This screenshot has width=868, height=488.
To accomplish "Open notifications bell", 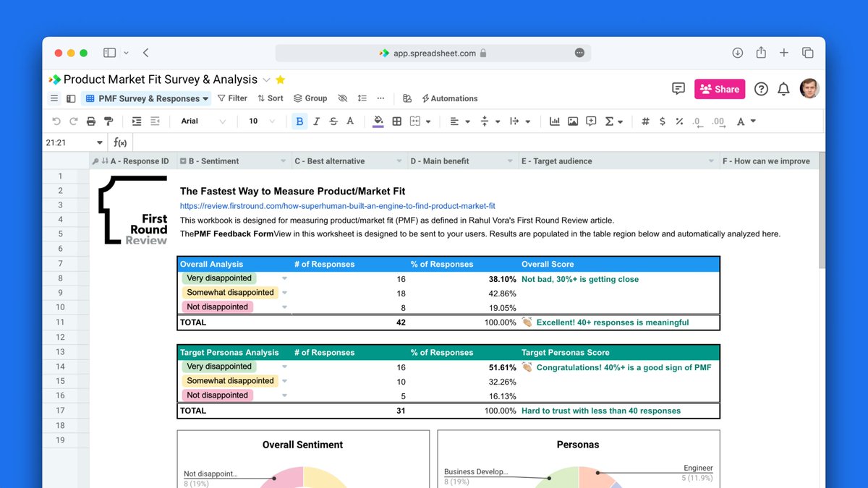I will coord(783,89).
